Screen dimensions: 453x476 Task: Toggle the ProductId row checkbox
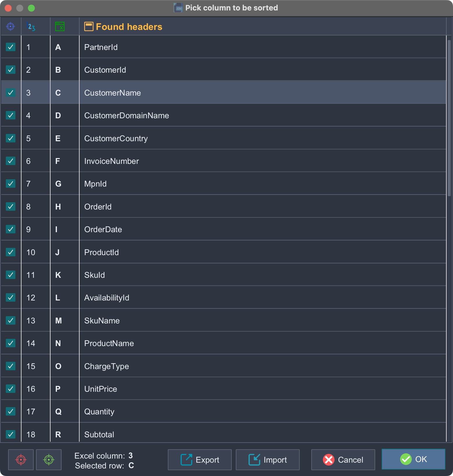[x=10, y=252]
